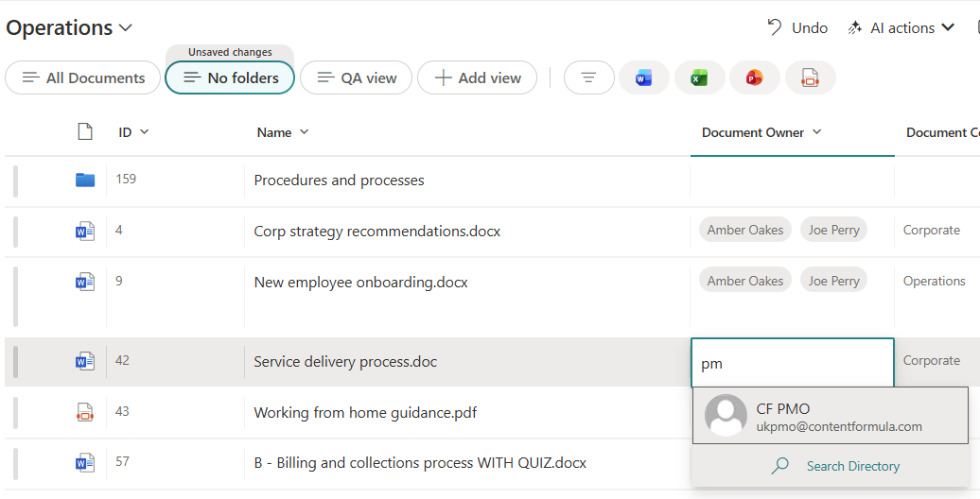Click Corporate cell in Corp strategy row
This screenshot has width=980, height=499.
click(x=931, y=230)
